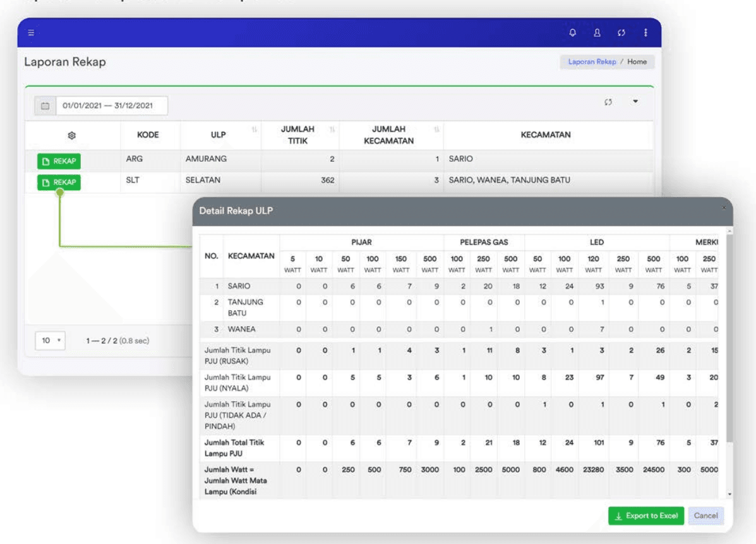Click the Home breadcrumb item
Screen dimensions: 756x544
(637, 62)
